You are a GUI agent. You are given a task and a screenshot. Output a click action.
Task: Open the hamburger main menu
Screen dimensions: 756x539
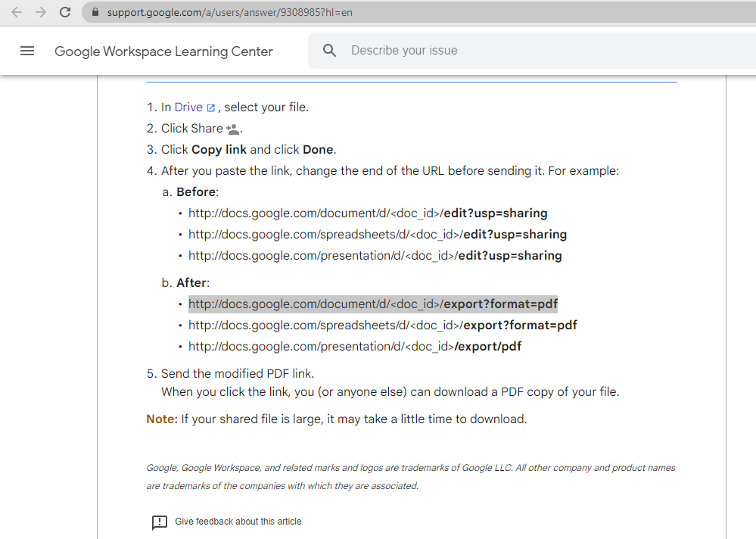point(27,51)
